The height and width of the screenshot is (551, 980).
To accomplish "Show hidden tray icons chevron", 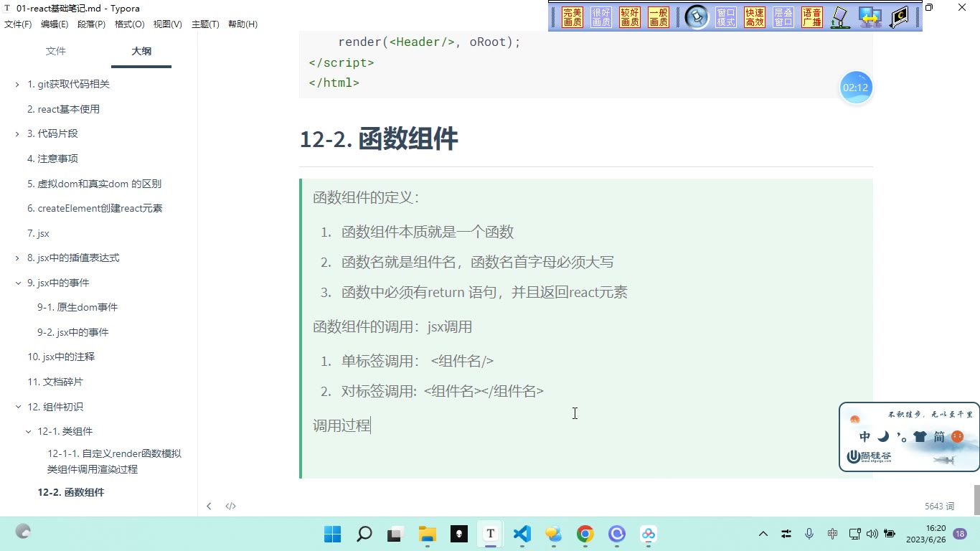I will point(763,534).
